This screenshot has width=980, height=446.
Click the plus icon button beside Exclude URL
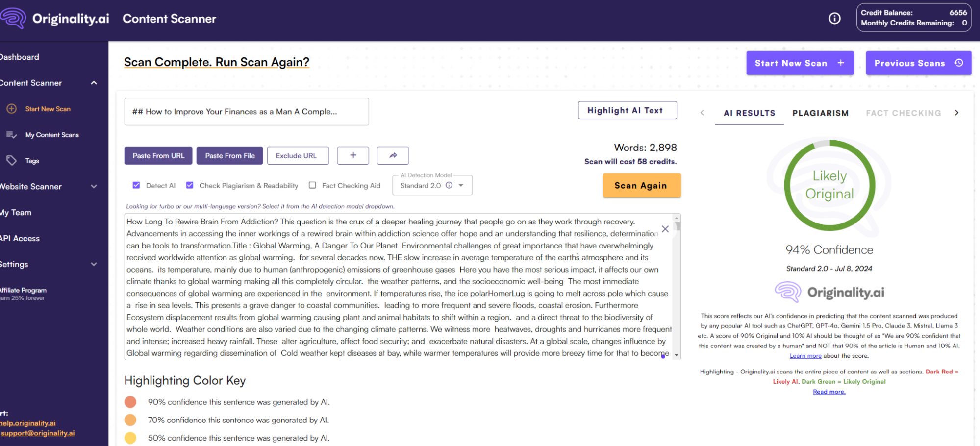click(x=353, y=155)
